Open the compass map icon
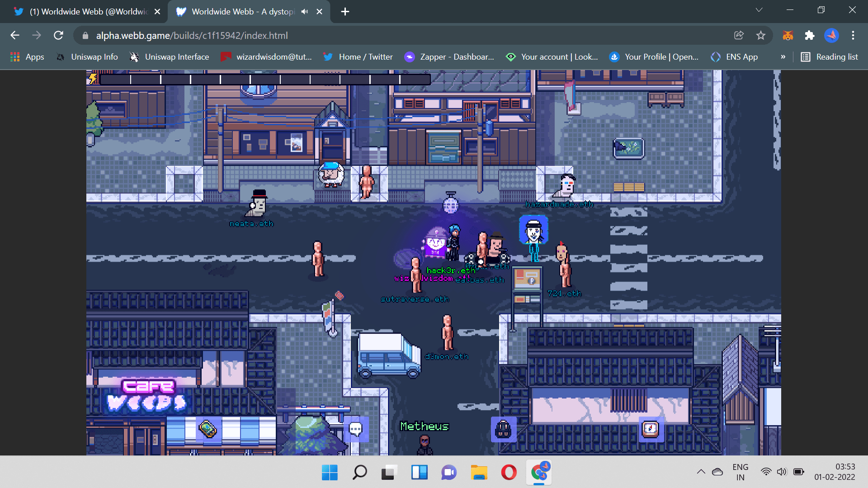Viewport: 868px width, 488px height. pyautogui.click(x=651, y=429)
